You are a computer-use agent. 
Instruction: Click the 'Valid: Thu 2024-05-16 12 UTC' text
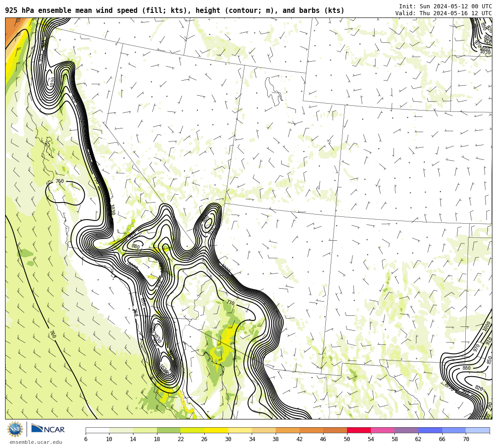pos(444,13)
